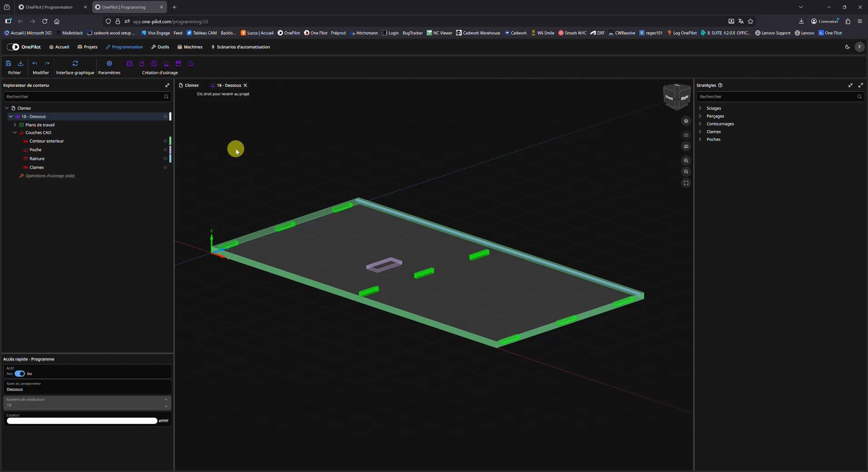Open the Projets menu
868x472 pixels.
(87, 47)
